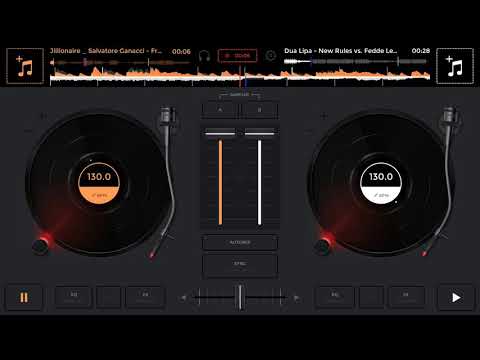
Task: Click the Jillionaire track title
Action: [106, 51]
